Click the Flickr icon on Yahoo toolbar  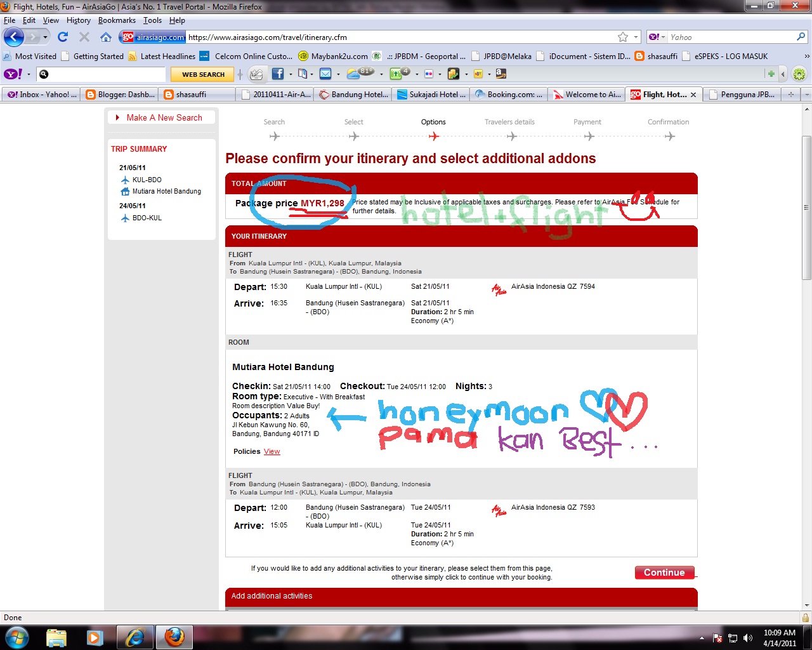pos(429,74)
